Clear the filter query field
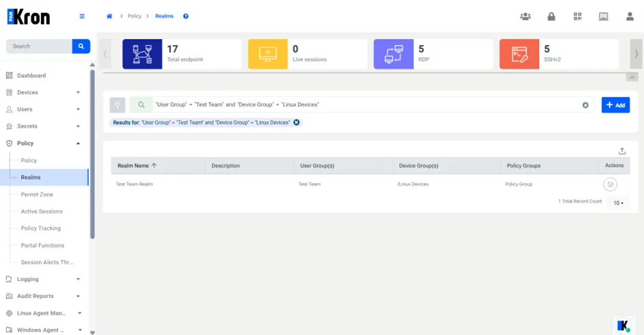644x335 pixels. [x=585, y=105]
